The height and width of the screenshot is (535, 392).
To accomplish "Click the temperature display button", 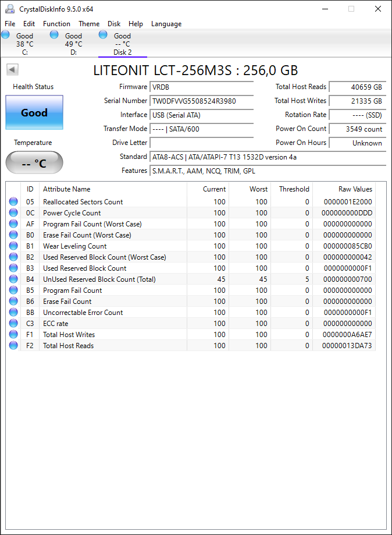I will pyautogui.click(x=34, y=163).
